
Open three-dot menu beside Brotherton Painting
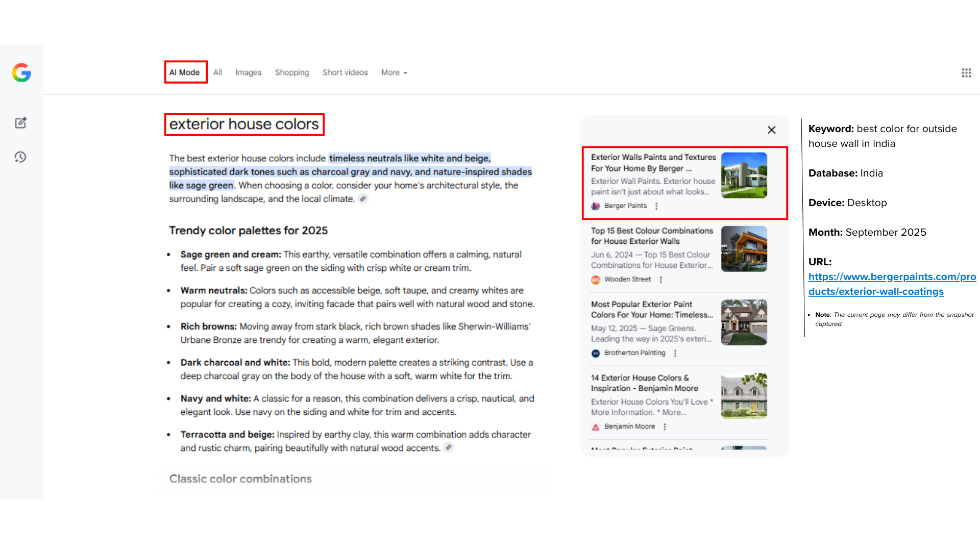(x=675, y=353)
